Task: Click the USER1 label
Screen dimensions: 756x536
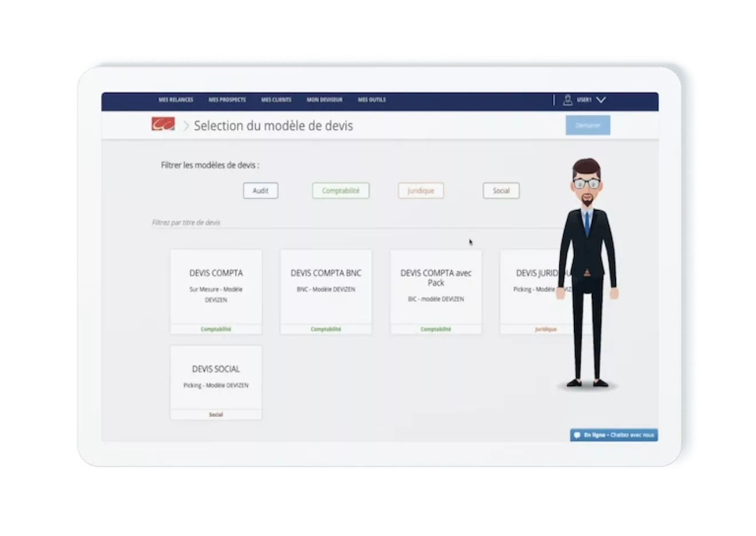Action: click(x=584, y=100)
